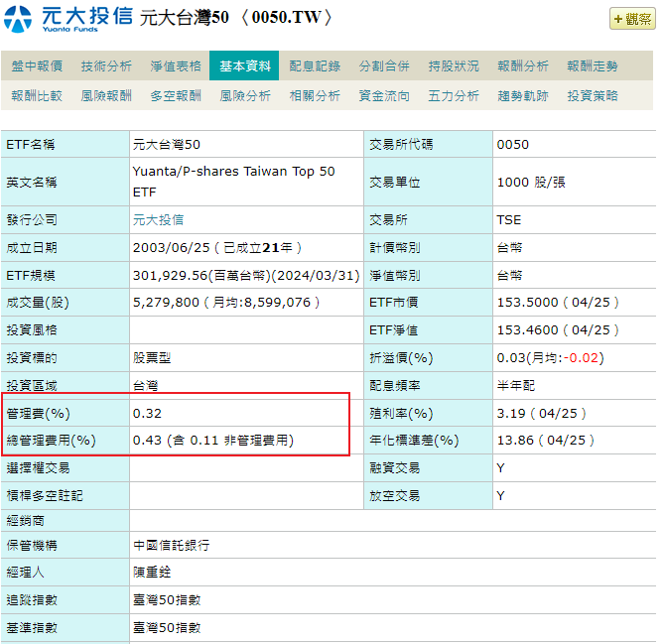Viewport: 664px width, 644px height.
Task: Open the 盤中報價 tab
Action: click(x=37, y=66)
